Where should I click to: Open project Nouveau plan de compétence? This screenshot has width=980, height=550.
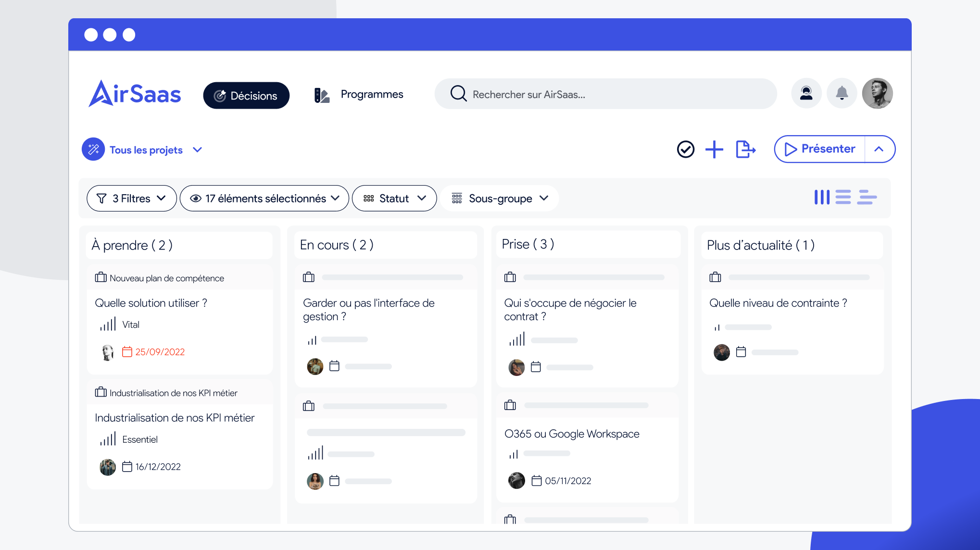coord(166,278)
